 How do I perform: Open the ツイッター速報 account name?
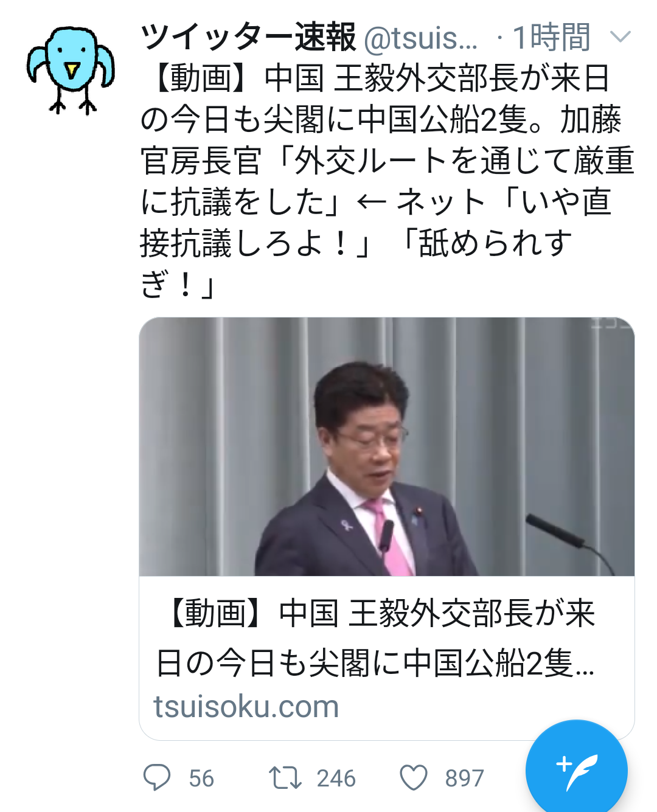point(248,37)
